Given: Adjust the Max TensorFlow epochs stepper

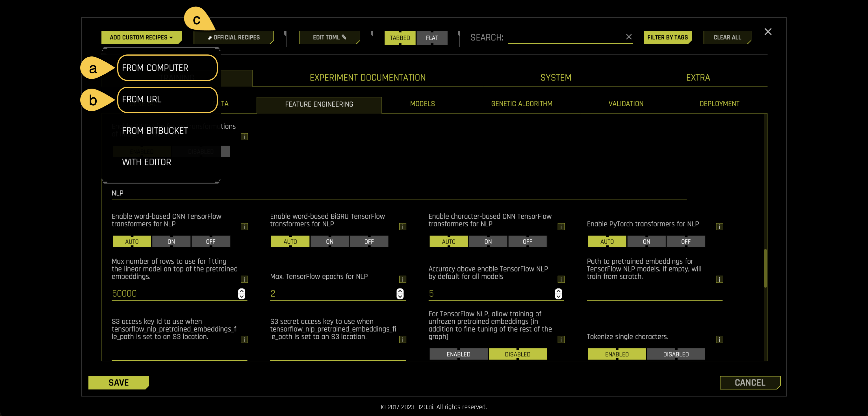Looking at the screenshot, I should pyautogui.click(x=400, y=294).
